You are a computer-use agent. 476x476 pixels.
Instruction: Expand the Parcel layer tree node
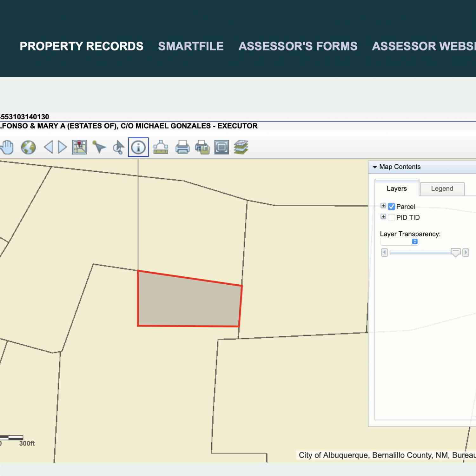(x=383, y=206)
